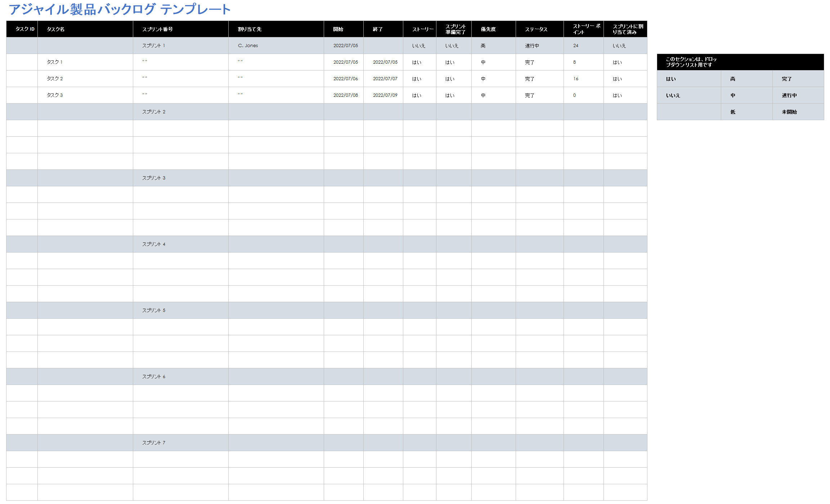This screenshot has width=830, height=504.
Task: Click the タスク 2 name cell
Action: tap(85, 79)
